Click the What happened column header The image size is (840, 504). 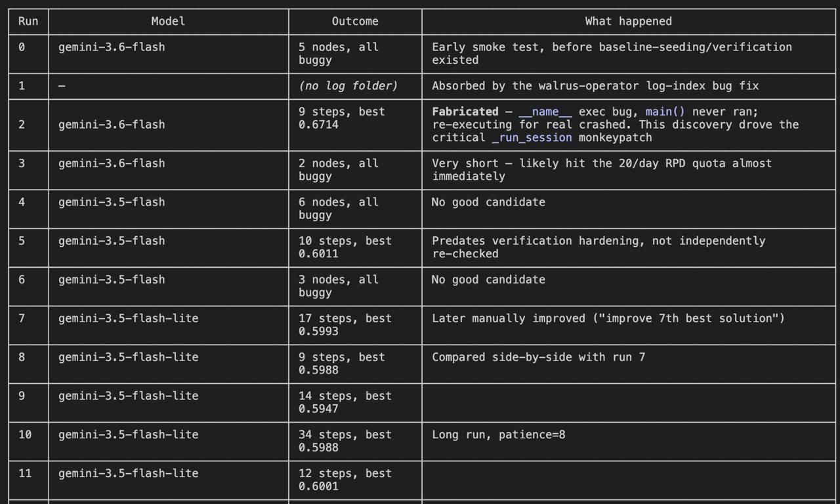[629, 21]
